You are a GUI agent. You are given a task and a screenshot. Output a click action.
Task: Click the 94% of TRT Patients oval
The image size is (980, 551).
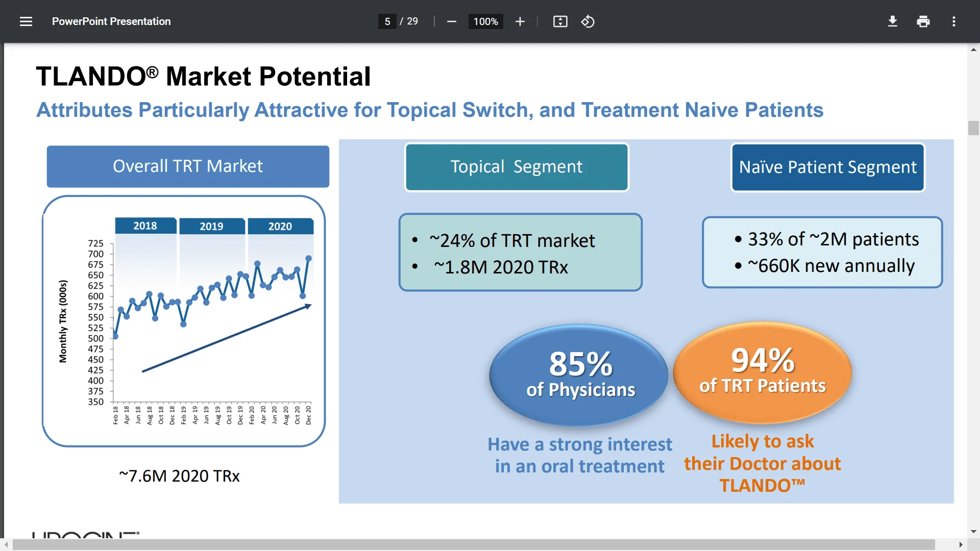click(763, 372)
